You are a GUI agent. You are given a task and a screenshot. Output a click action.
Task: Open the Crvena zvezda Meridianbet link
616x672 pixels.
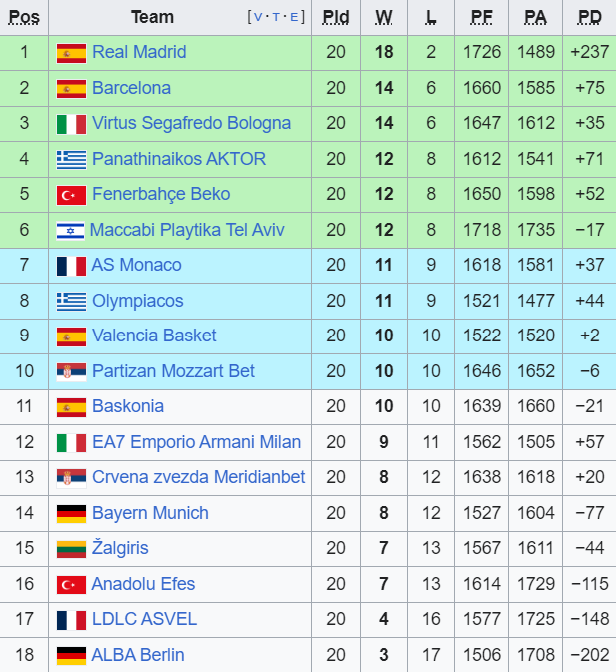tap(199, 477)
